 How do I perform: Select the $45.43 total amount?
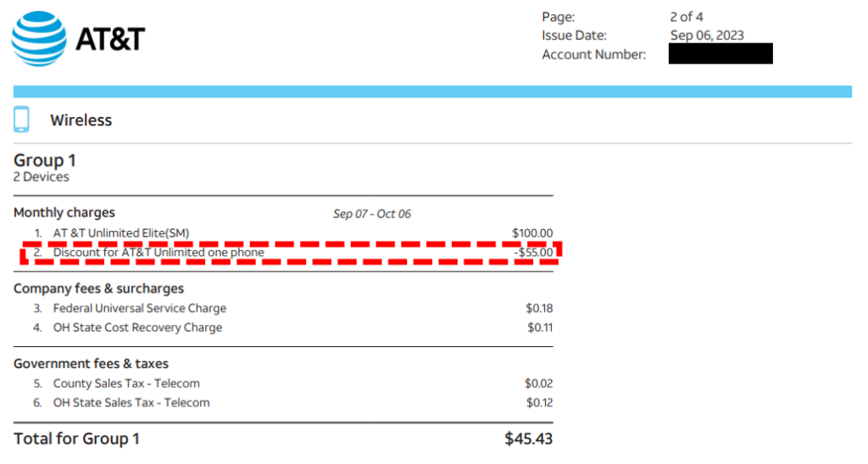point(529,439)
